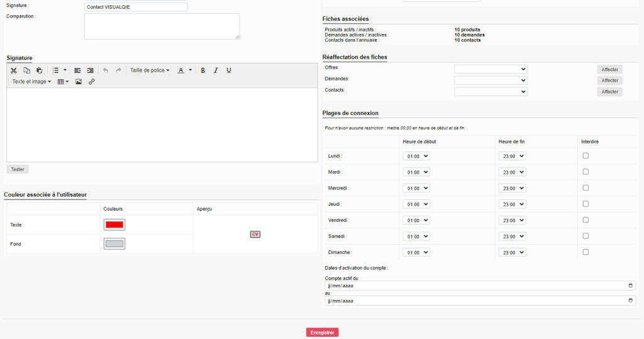Screen dimensions: 644x339
Task: Open the red Texte color swatch
Action: 114,225
